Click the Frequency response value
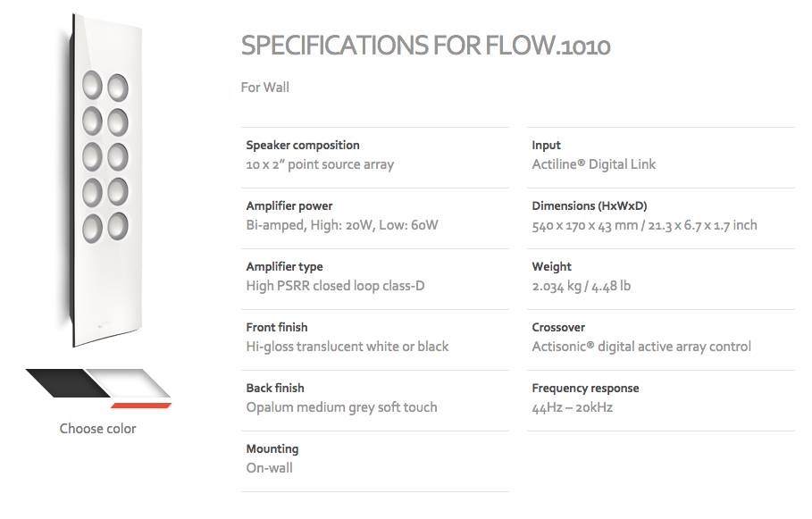The height and width of the screenshot is (519, 812). coord(573,407)
